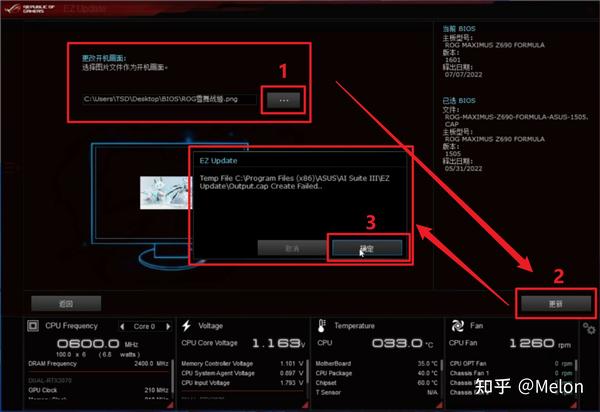600x412 pixels.
Task: Click the "Output.cap Create Failed" error message
Action: [x=295, y=182]
